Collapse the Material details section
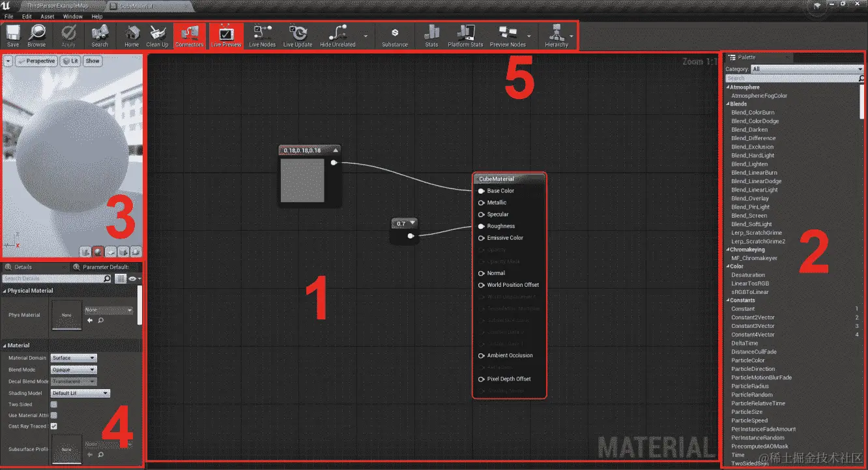This screenshot has height=470, width=868. click(x=5, y=345)
